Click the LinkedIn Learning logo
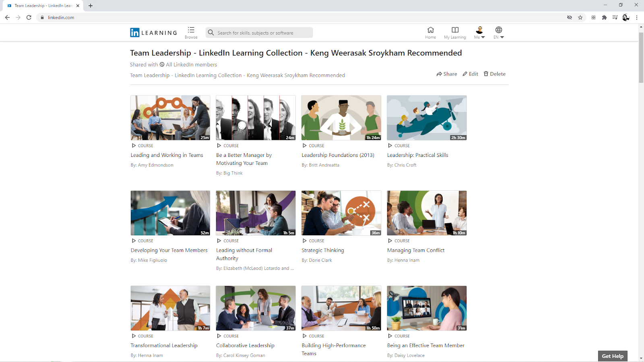644x362 pixels. 153,33
